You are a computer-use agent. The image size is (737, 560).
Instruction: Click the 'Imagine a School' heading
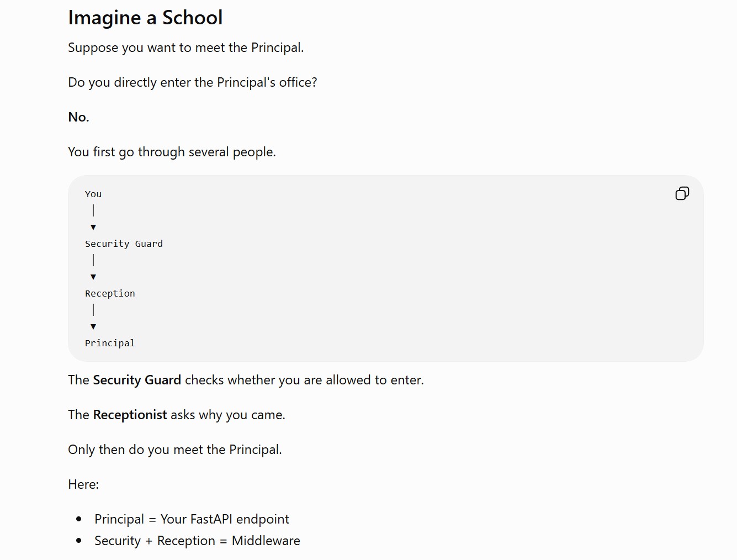click(145, 18)
